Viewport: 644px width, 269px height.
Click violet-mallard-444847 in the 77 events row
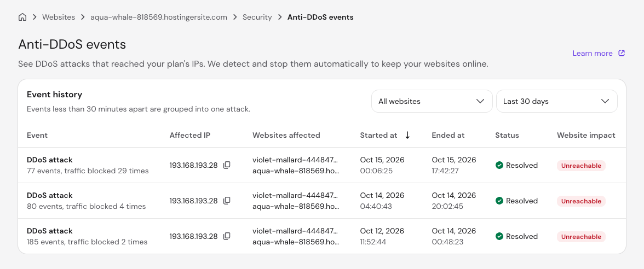tap(296, 160)
